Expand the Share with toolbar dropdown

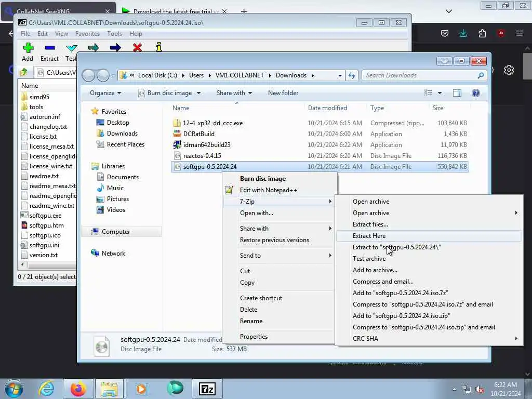[x=234, y=93]
